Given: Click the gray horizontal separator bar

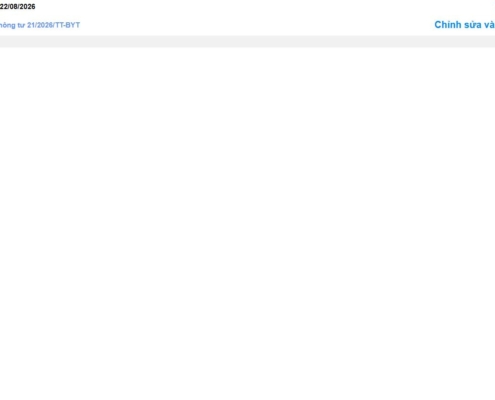Looking at the screenshot, I should pos(247,42).
